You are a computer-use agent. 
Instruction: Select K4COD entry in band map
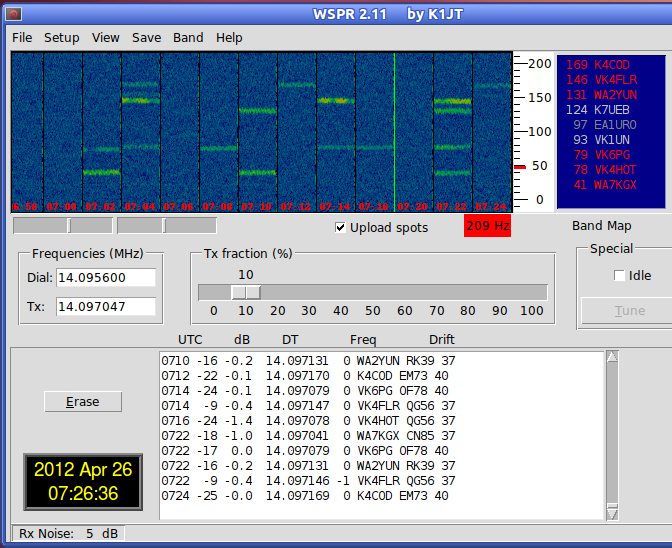(x=598, y=65)
